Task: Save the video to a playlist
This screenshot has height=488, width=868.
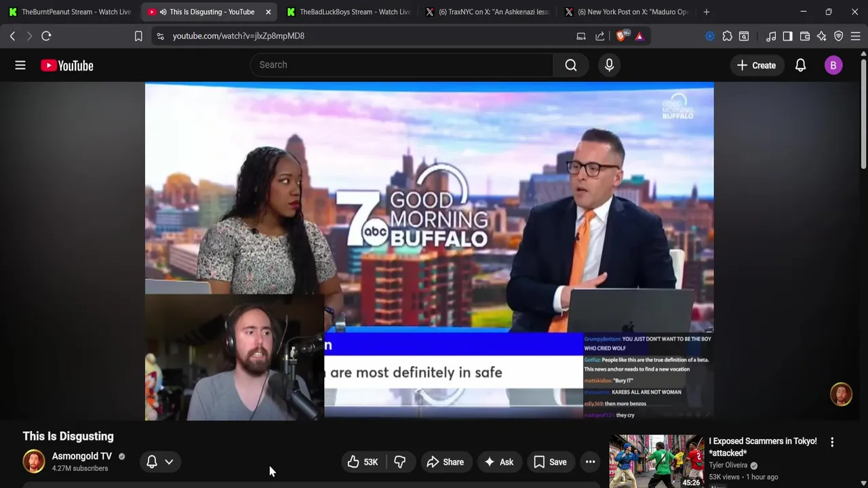Action: point(550,462)
